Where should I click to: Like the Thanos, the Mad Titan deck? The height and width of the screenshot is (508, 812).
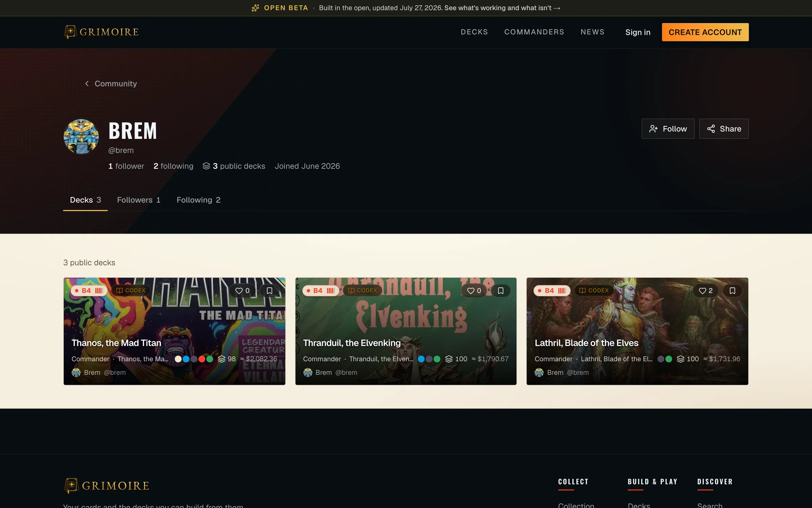242,291
